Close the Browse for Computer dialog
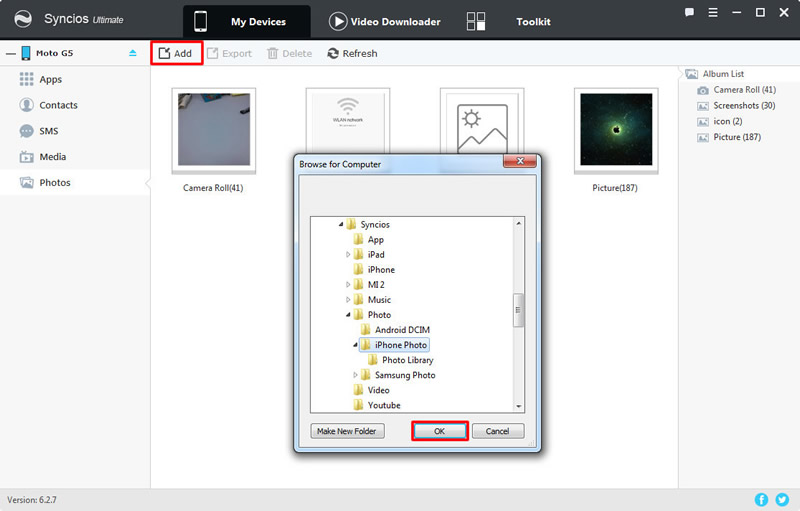 click(x=519, y=161)
